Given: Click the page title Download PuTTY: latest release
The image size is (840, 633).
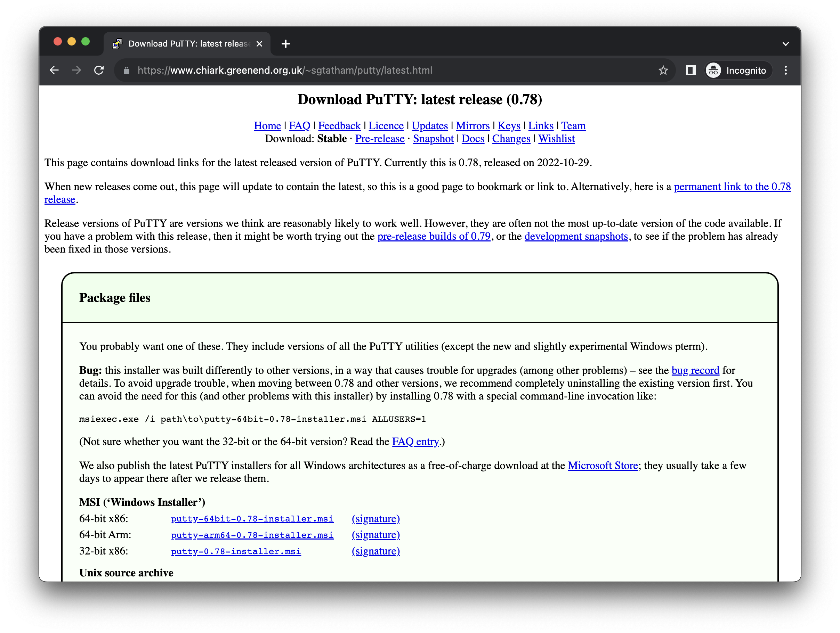Looking at the screenshot, I should click(x=420, y=99).
